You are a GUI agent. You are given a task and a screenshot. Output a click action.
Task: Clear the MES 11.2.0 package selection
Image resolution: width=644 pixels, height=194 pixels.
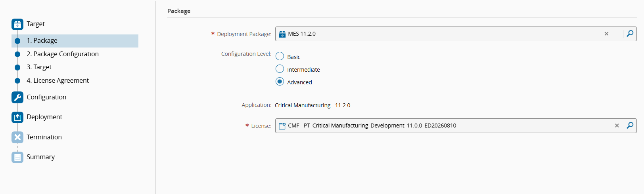(x=606, y=34)
